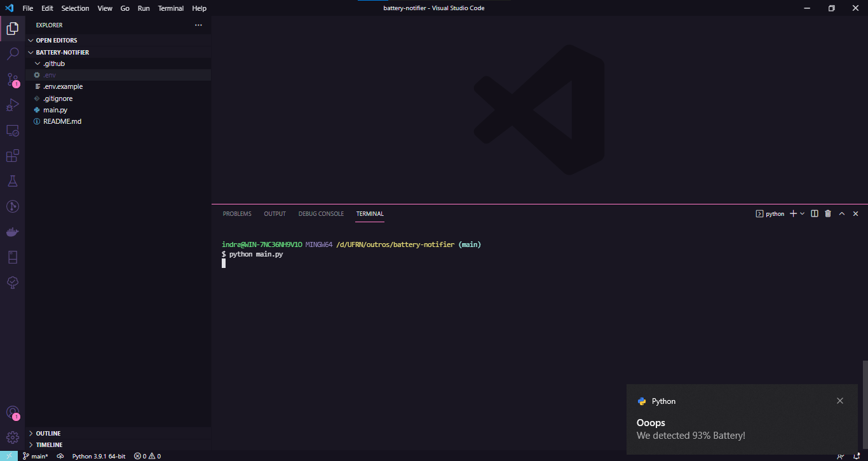Close the terminal panel
The width and height of the screenshot is (868, 461).
(855, 214)
